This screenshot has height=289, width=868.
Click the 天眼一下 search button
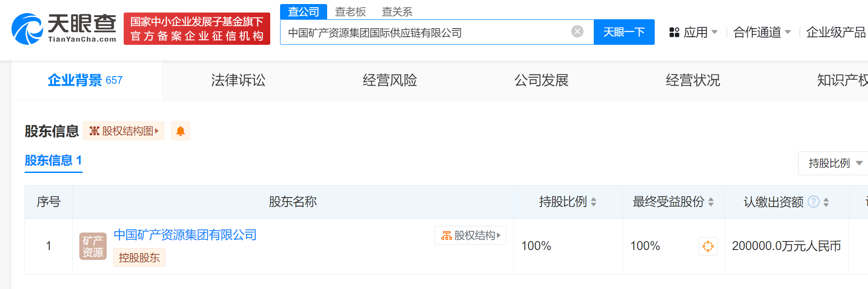[x=624, y=32]
